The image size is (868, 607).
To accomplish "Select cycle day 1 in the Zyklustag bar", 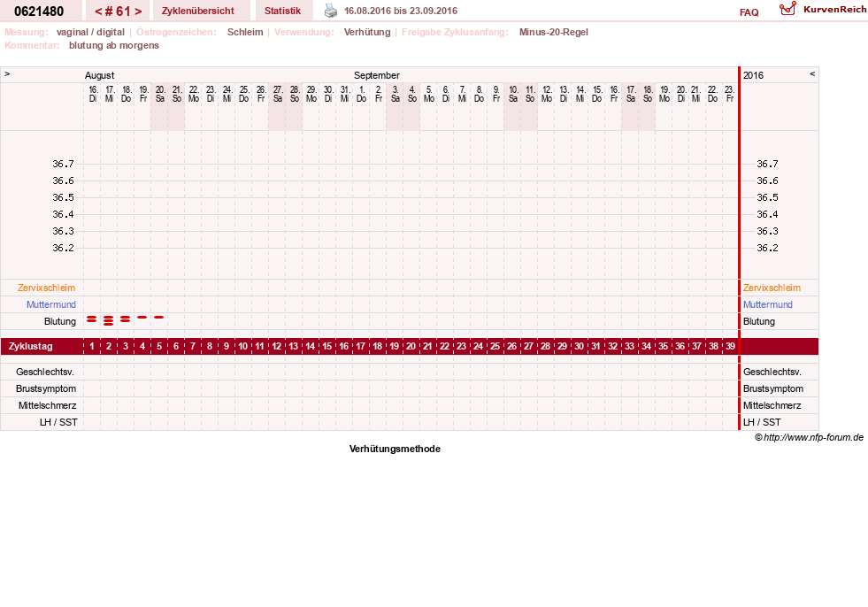I will coord(92,346).
